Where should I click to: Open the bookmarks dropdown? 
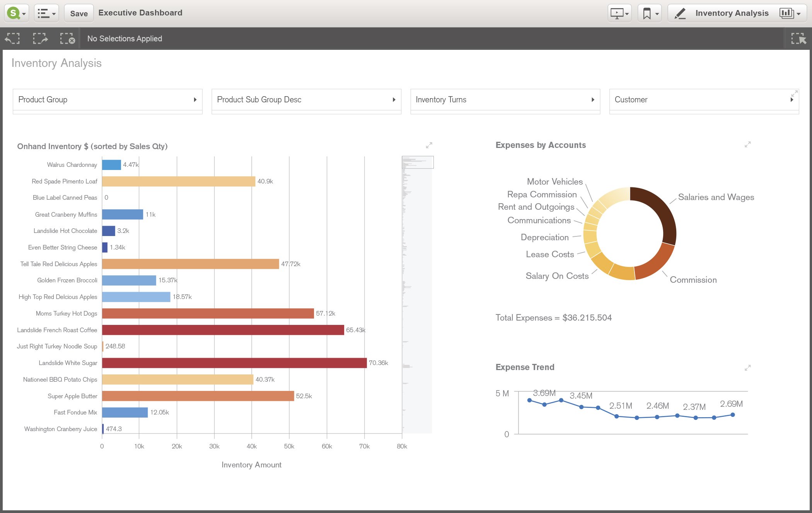click(650, 14)
